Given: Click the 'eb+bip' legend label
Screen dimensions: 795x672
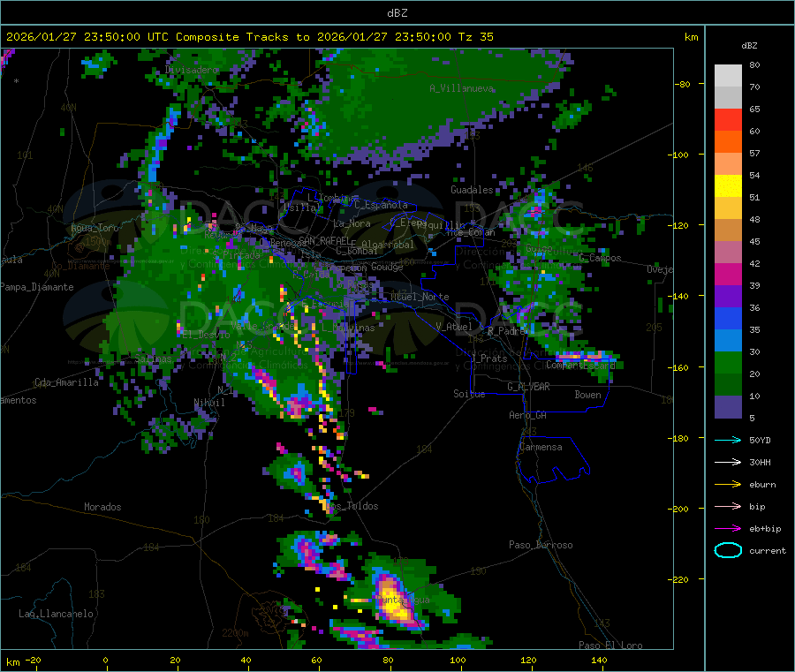Looking at the screenshot, I should [x=765, y=529].
